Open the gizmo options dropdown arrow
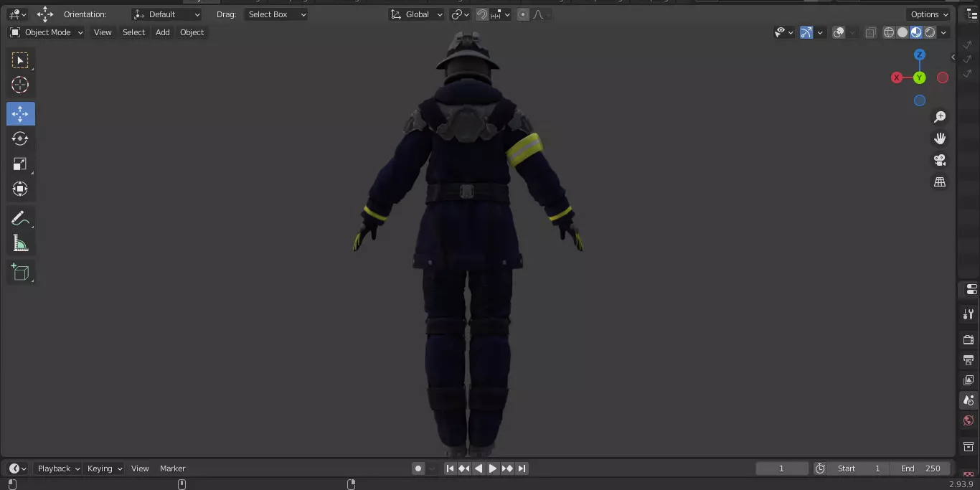 tap(821, 32)
